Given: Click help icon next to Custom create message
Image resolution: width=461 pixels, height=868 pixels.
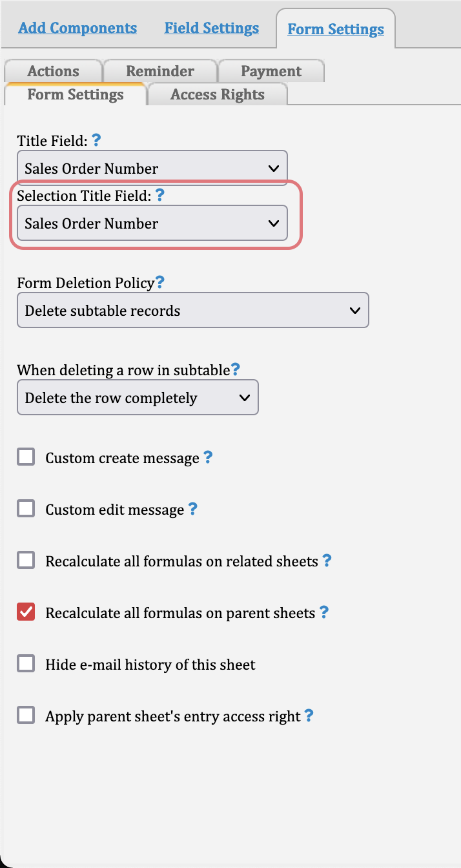Looking at the screenshot, I should click(208, 457).
